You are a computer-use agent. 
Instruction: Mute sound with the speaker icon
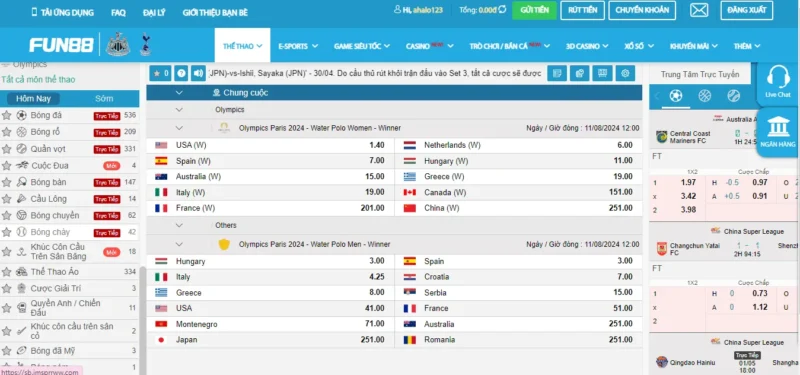pos(197,73)
